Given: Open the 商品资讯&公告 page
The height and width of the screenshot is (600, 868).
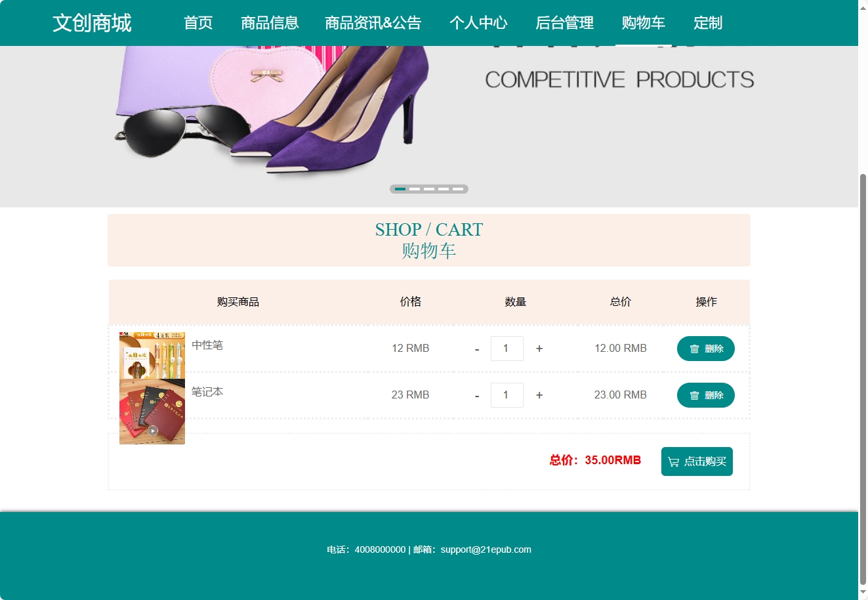Looking at the screenshot, I should tap(373, 23).
